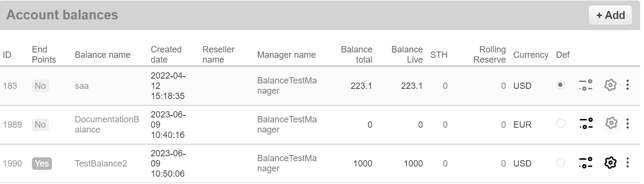Image resolution: width=644 pixels, height=184 pixels.
Task: Open sliders settings icon for saa balance
Action: 586,85
